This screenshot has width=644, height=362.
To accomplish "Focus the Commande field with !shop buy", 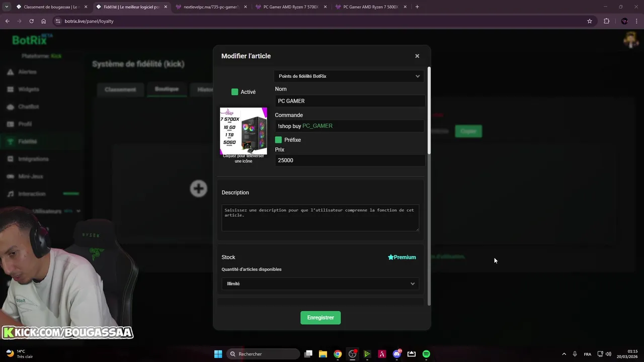I will click(x=350, y=126).
